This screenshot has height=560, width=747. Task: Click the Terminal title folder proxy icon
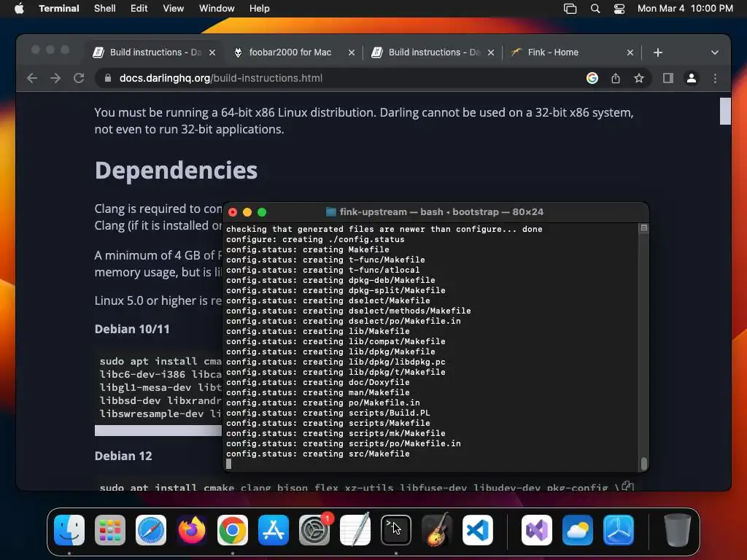coord(331,212)
